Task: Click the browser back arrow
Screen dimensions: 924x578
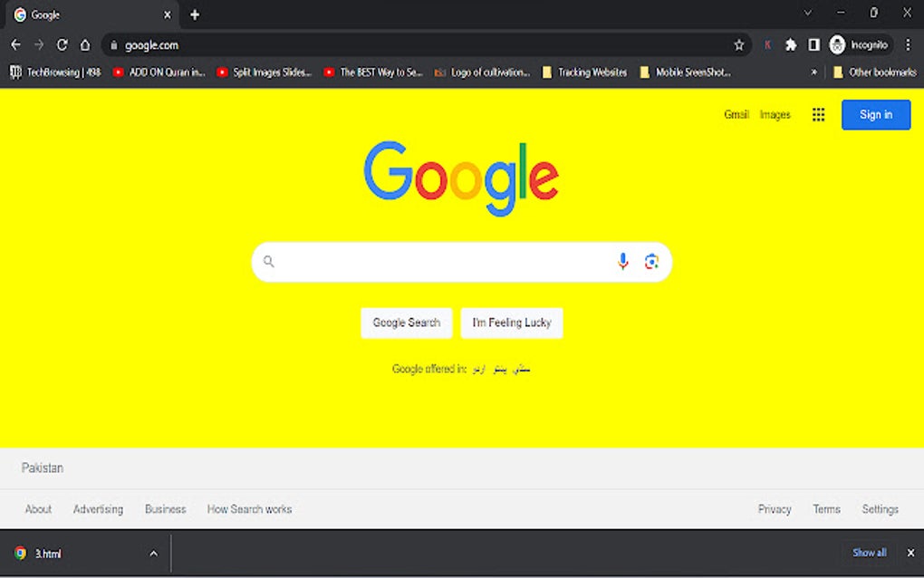Action: (x=15, y=44)
